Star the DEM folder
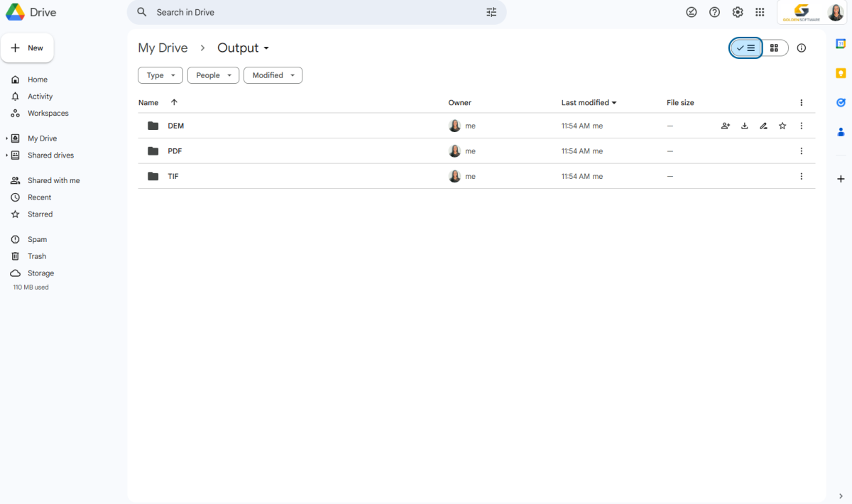This screenshot has height=504, width=852. click(x=782, y=126)
